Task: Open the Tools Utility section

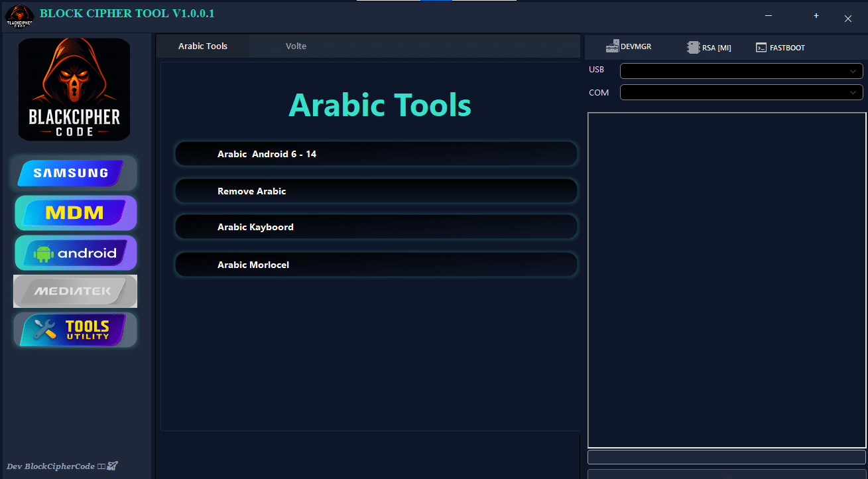Action: point(75,330)
